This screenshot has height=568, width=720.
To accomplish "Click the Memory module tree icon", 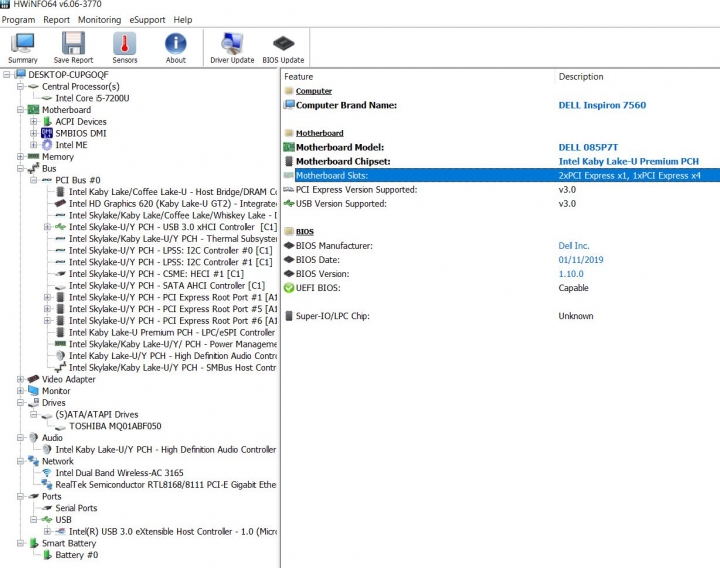I will 33,157.
